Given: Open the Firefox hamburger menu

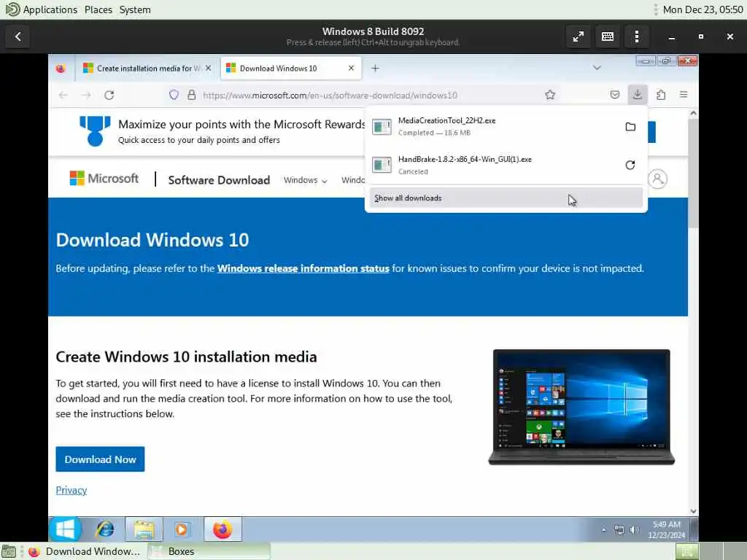Looking at the screenshot, I should pos(684,95).
